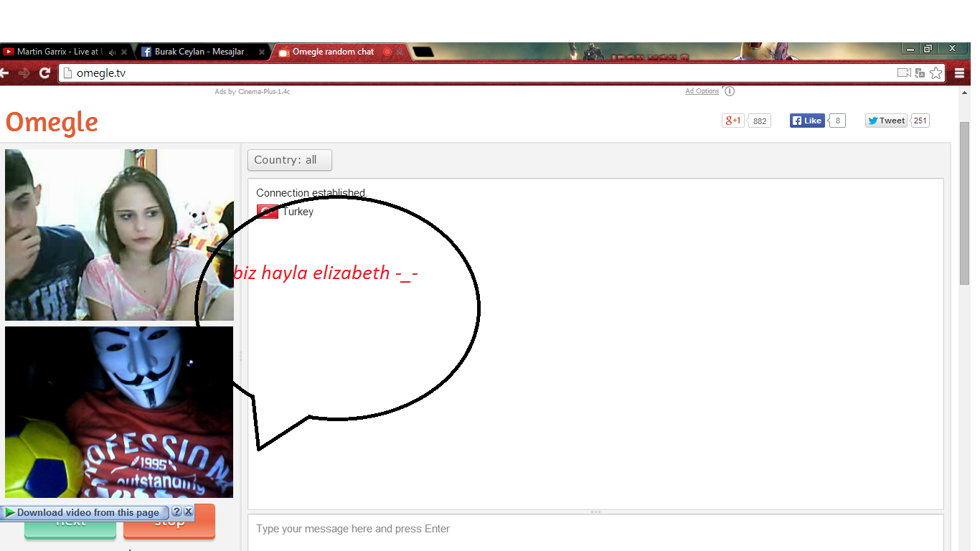Click the resize handle above message box

tap(595, 512)
